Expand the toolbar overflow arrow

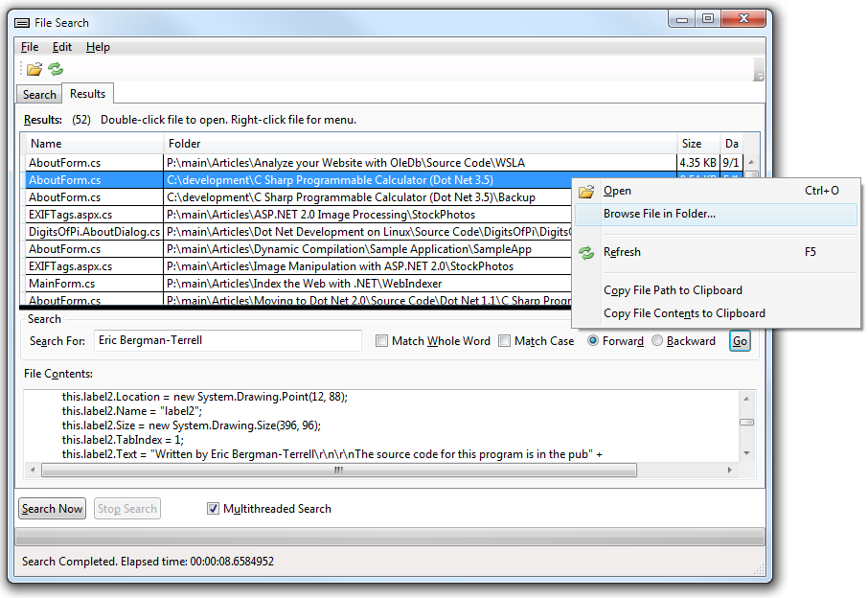click(759, 76)
